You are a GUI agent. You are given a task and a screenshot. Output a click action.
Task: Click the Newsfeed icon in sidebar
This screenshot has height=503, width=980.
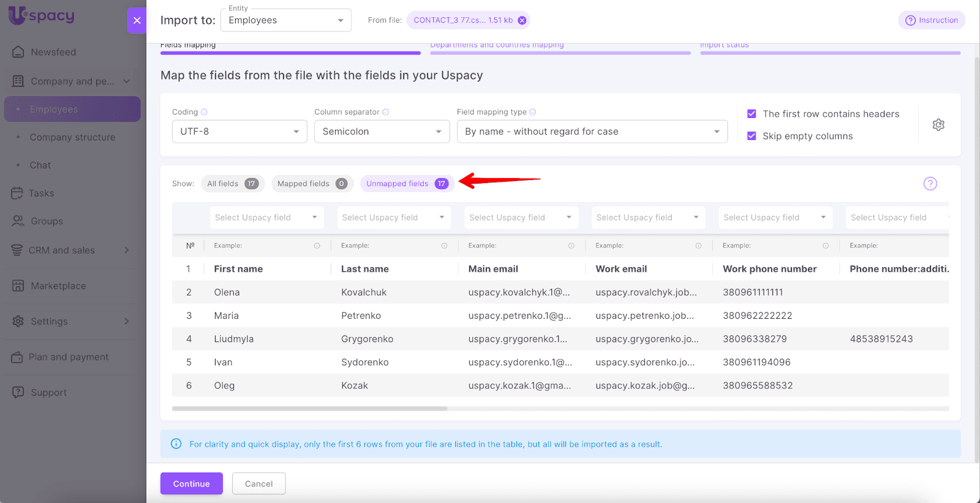click(18, 52)
